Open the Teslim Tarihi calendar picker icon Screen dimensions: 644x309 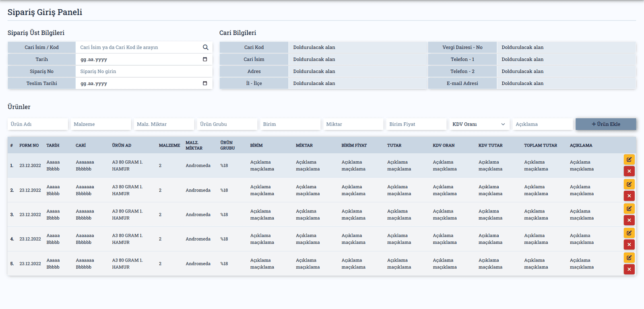coord(205,83)
